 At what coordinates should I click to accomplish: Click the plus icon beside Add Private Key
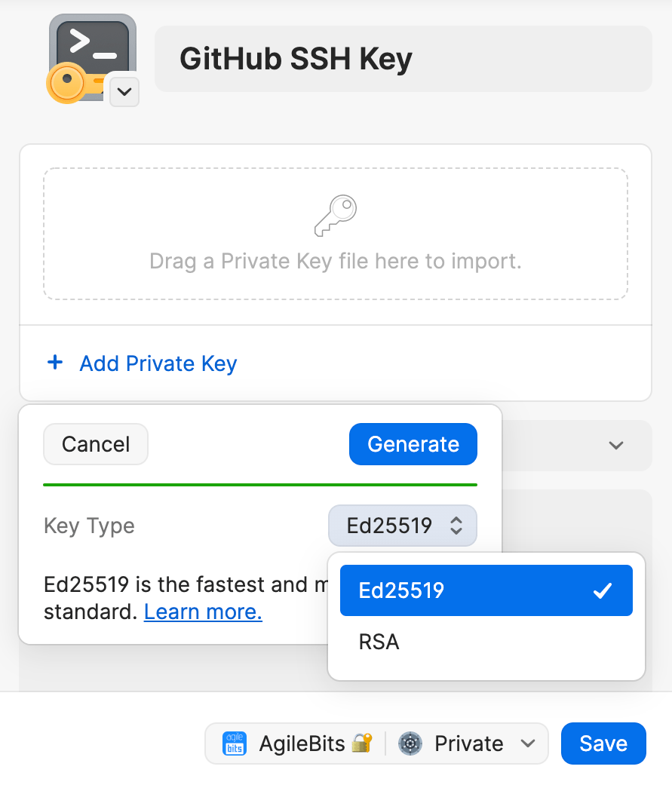(x=55, y=363)
